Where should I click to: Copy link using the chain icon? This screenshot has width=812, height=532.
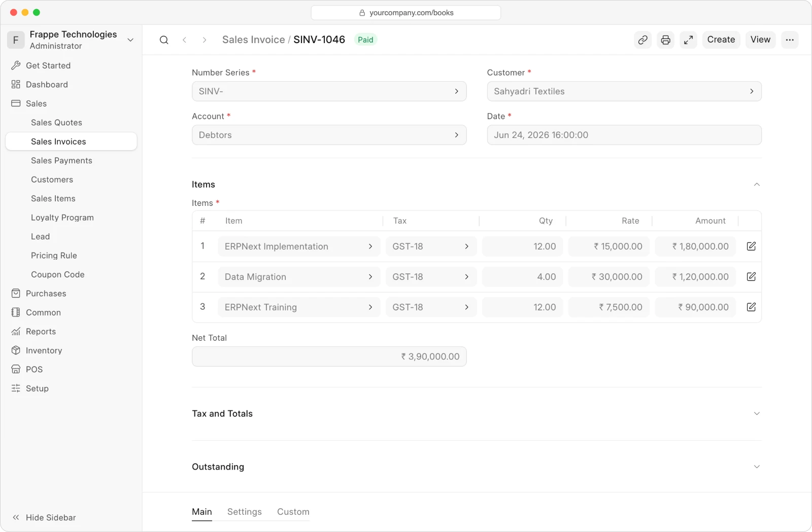point(643,40)
